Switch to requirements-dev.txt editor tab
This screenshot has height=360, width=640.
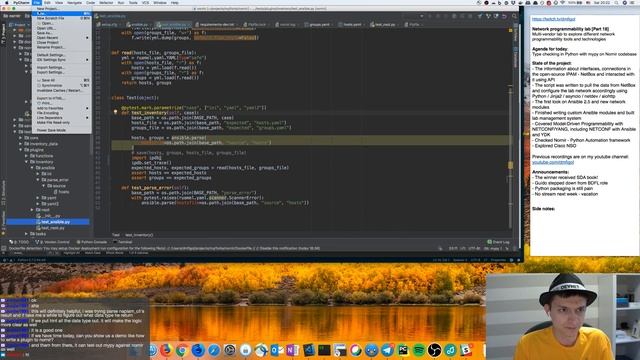(215, 24)
